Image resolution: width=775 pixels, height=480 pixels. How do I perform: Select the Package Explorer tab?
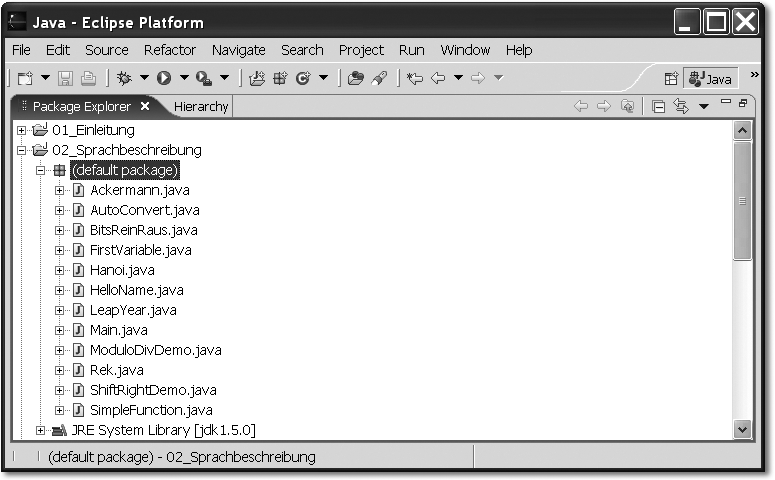82,106
